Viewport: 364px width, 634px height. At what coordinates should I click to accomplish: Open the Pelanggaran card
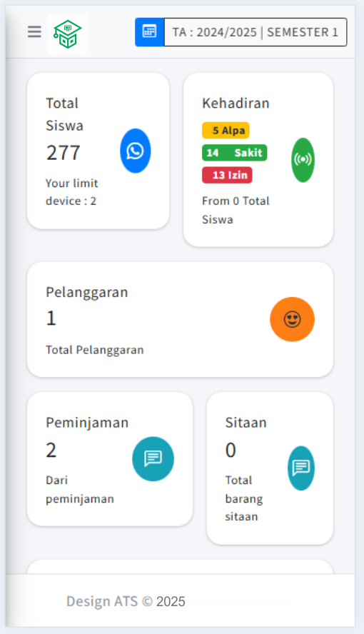(x=180, y=319)
